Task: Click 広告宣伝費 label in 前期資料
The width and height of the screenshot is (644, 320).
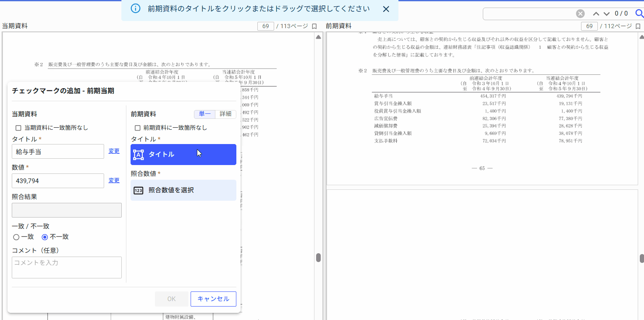Action: coord(385,118)
